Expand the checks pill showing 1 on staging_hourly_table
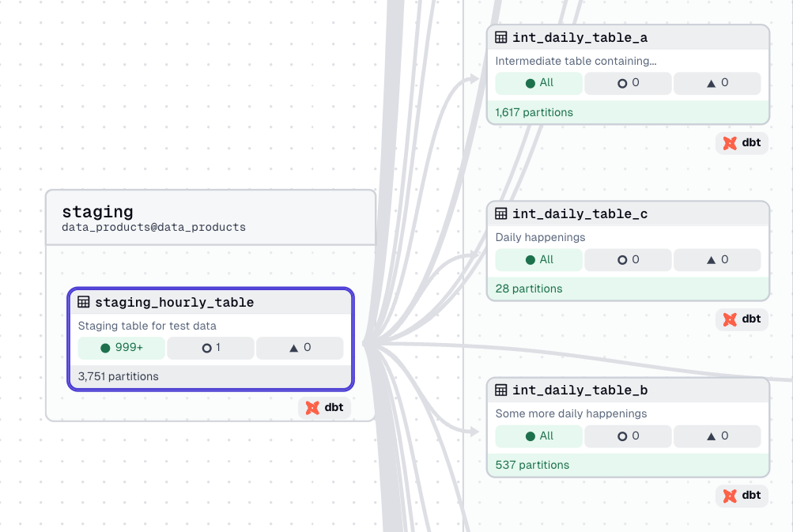Image resolution: width=793 pixels, height=532 pixels. pyautogui.click(x=210, y=348)
